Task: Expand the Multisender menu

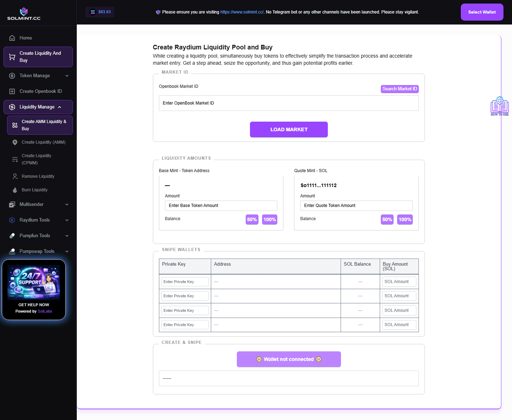Action: pyautogui.click(x=38, y=204)
